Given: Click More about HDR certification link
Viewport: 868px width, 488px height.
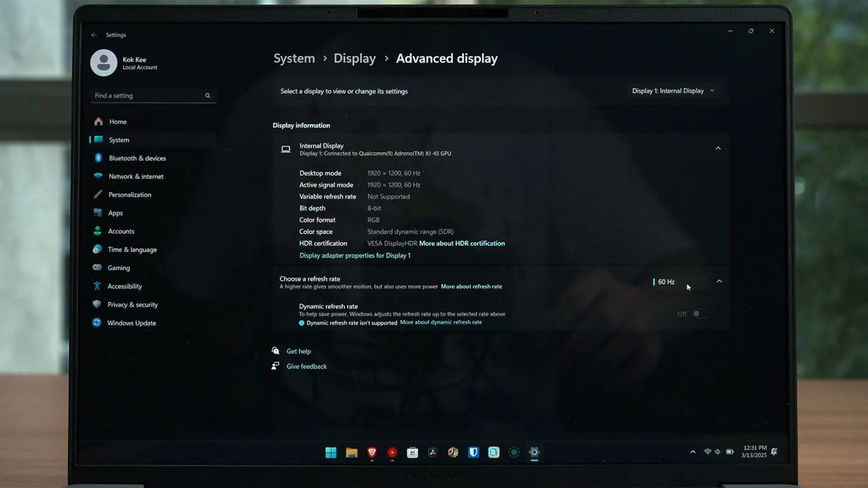Looking at the screenshot, I should click(x=462, y=244).
